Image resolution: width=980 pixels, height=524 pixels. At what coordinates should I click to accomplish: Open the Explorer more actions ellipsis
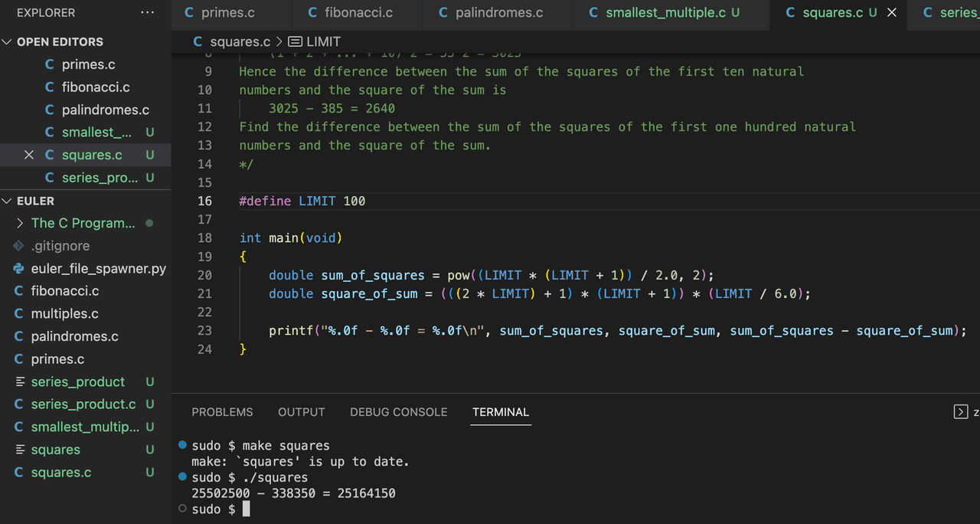click(147, 13)
